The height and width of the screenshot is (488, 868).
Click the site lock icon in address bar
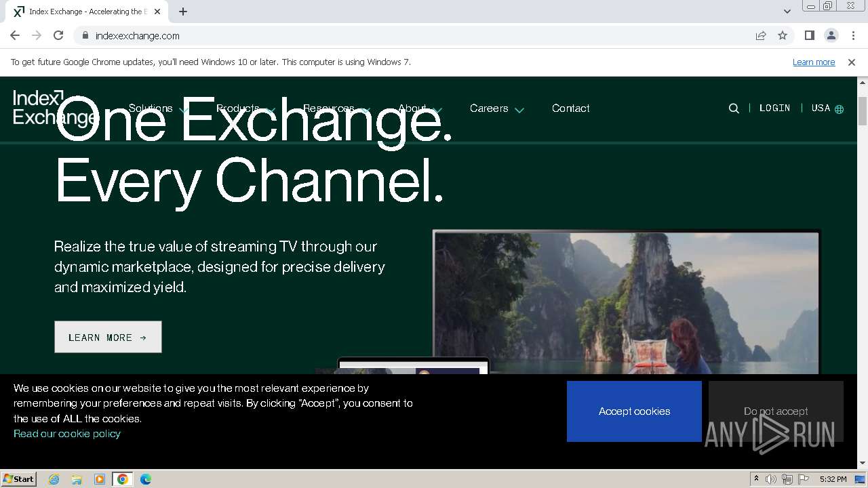(85, 35)
